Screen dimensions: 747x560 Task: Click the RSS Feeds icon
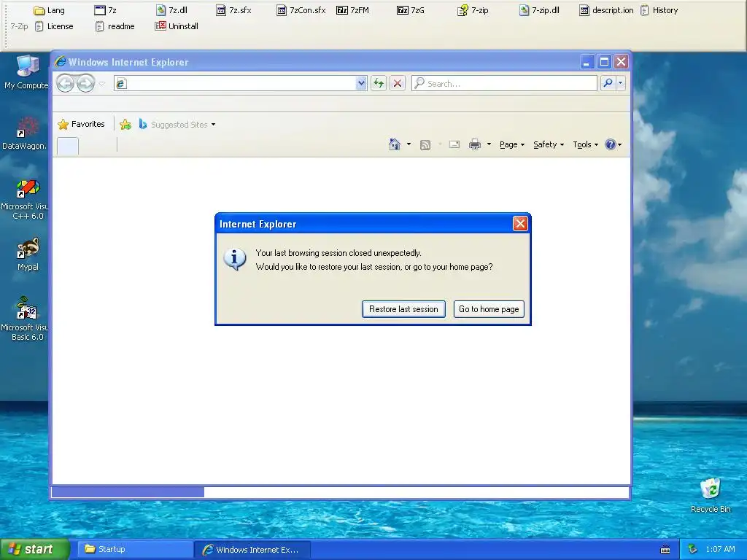(x=425, y=145)
